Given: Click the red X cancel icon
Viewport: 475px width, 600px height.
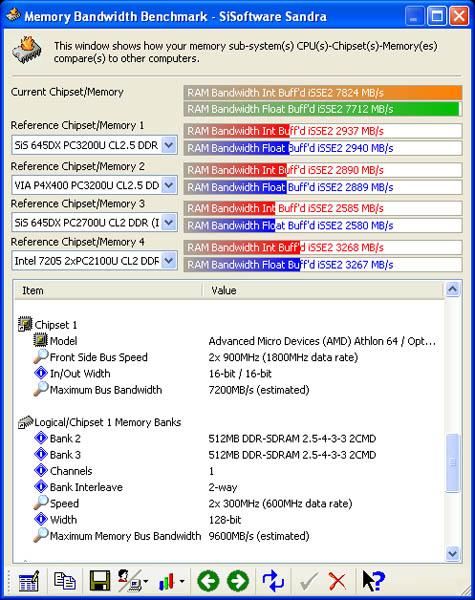Looking at the screenshot, I should point(337,582).
